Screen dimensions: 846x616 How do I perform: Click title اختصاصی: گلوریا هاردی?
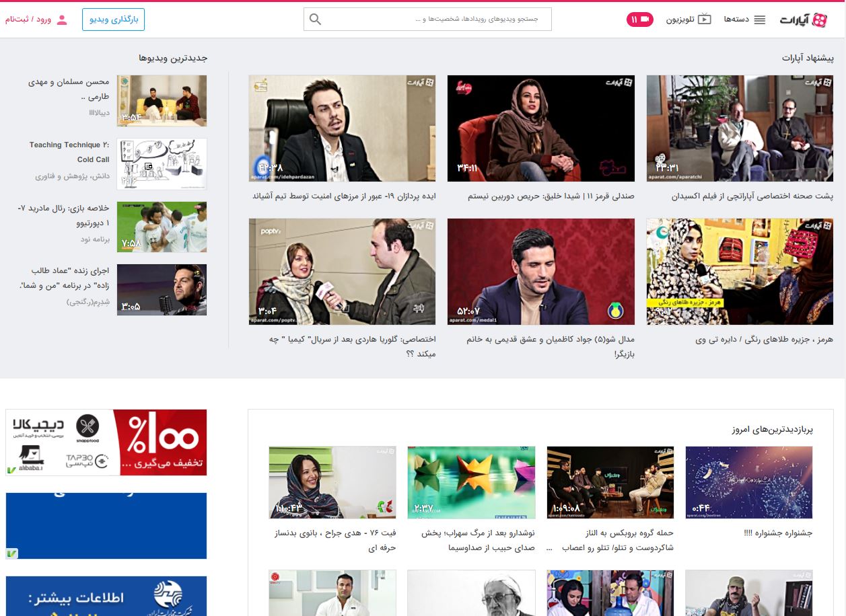tap(353, 346)
